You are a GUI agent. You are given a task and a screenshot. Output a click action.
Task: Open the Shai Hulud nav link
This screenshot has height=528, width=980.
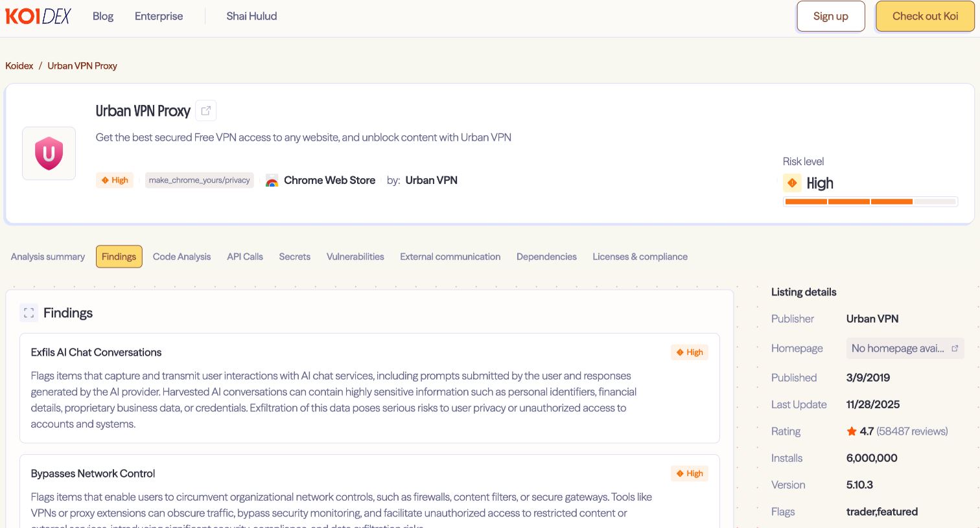[x=251, y=16]
